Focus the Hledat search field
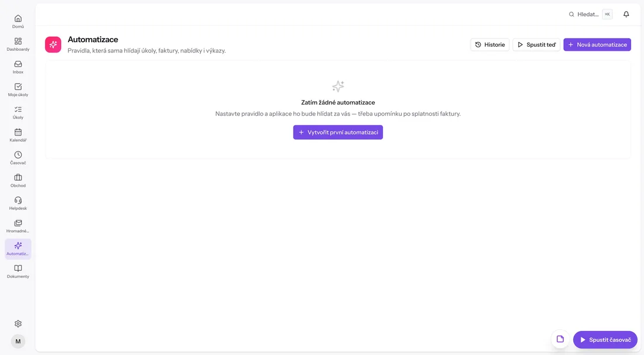The image size is (644, 355). 590,15
